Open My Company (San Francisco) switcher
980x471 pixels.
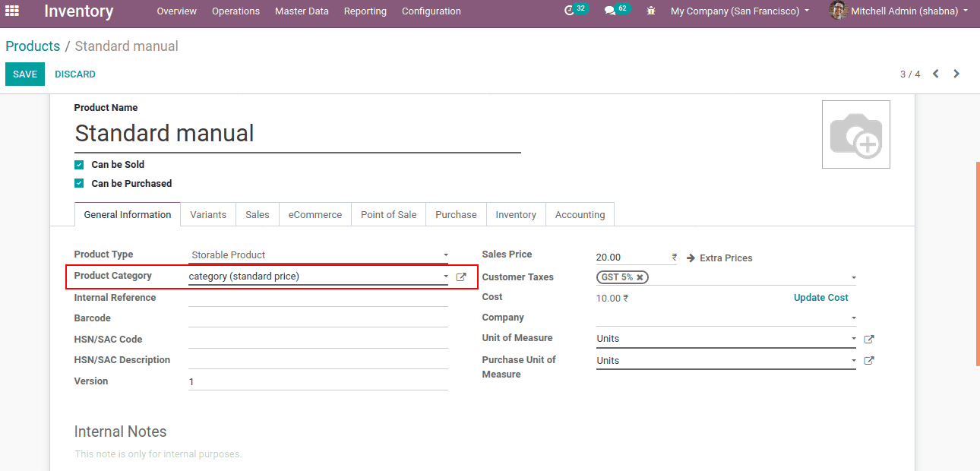click(740, 11)
